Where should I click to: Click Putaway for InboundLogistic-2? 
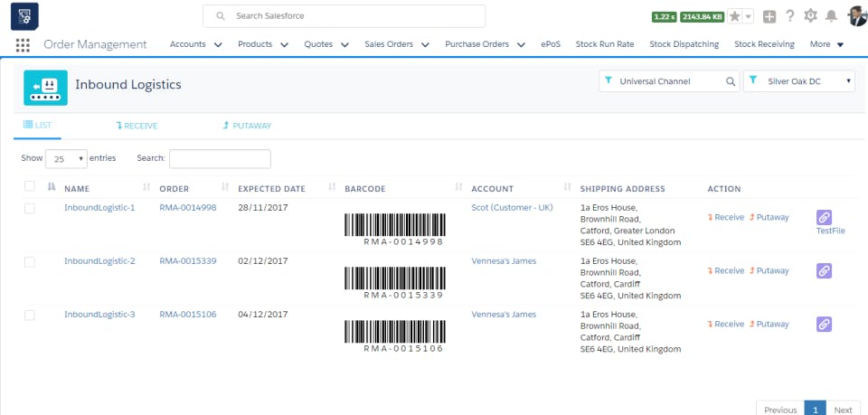(x=769, y=271)
